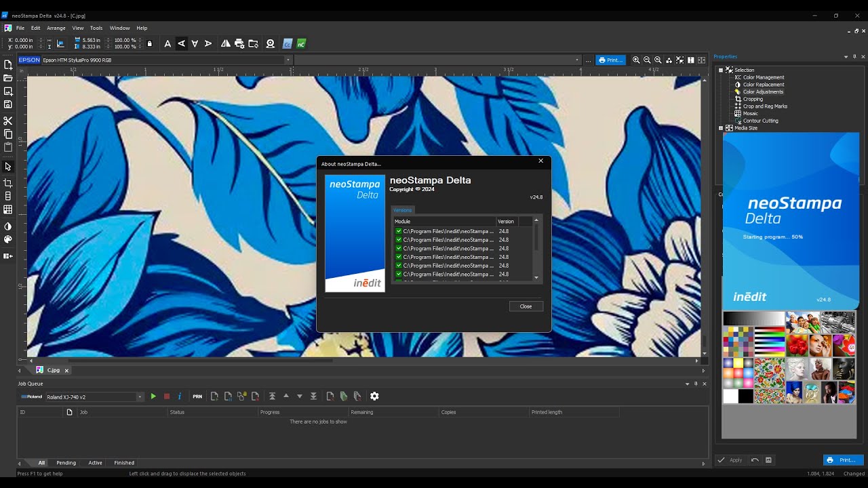Open the Roland XJ-740 v2 printer dropdown
868x488 pixels.
140,397
